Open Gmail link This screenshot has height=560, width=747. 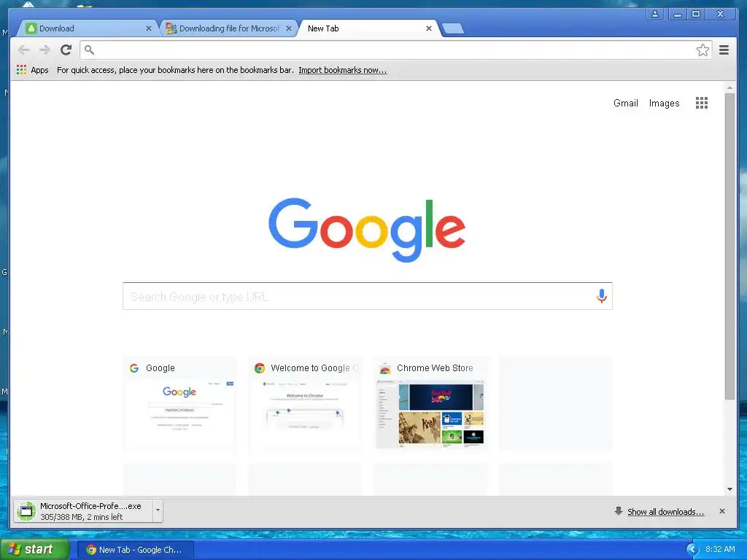625,103
